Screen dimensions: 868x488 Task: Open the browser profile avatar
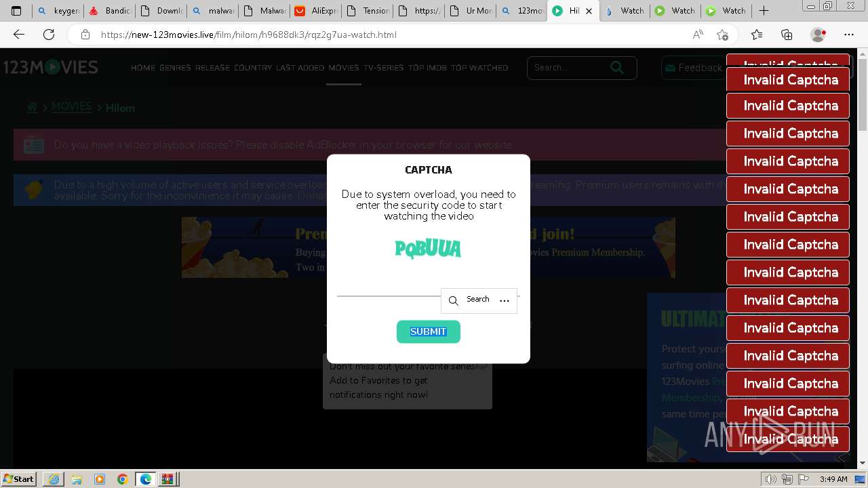point(818,35)
